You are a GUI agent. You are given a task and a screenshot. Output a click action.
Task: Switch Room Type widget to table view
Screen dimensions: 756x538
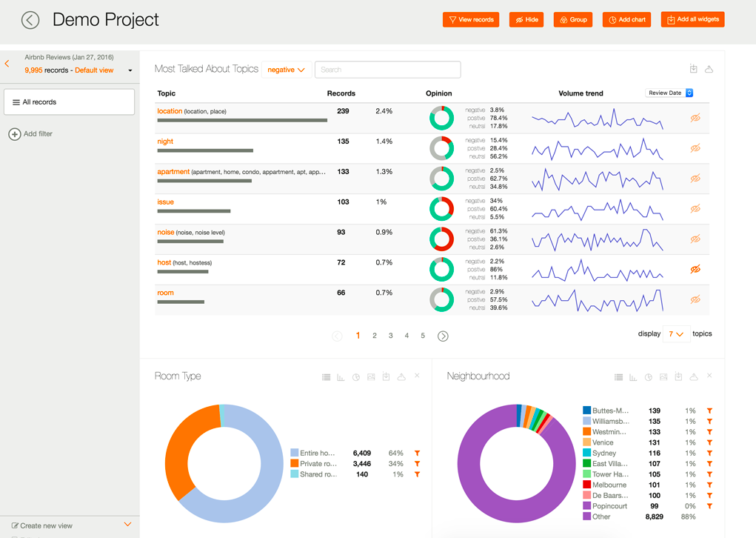tap(327, 377)
